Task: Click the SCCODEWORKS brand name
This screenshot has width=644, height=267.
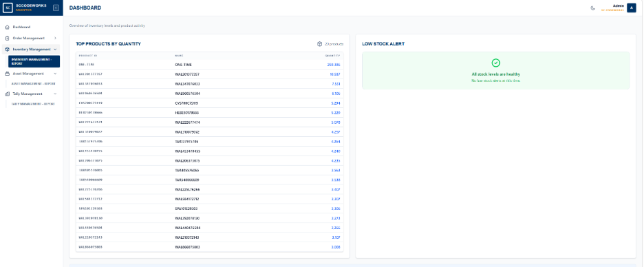Action: click(x=31, y=6)
